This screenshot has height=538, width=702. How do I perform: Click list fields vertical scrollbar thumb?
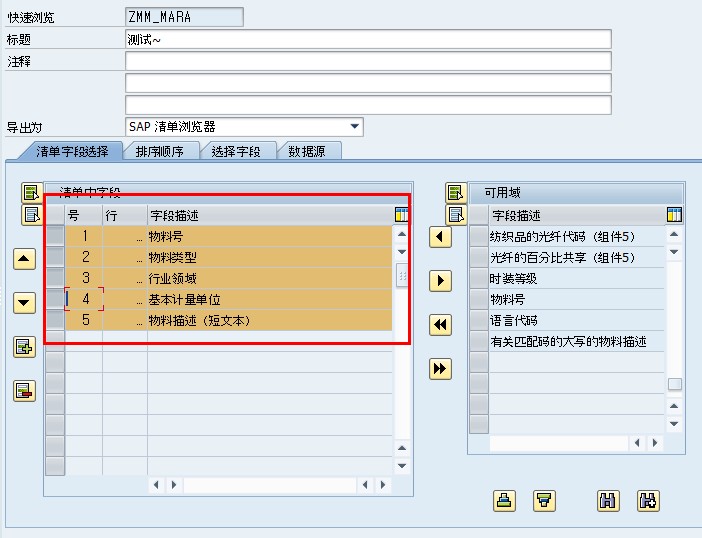(402, 276)
